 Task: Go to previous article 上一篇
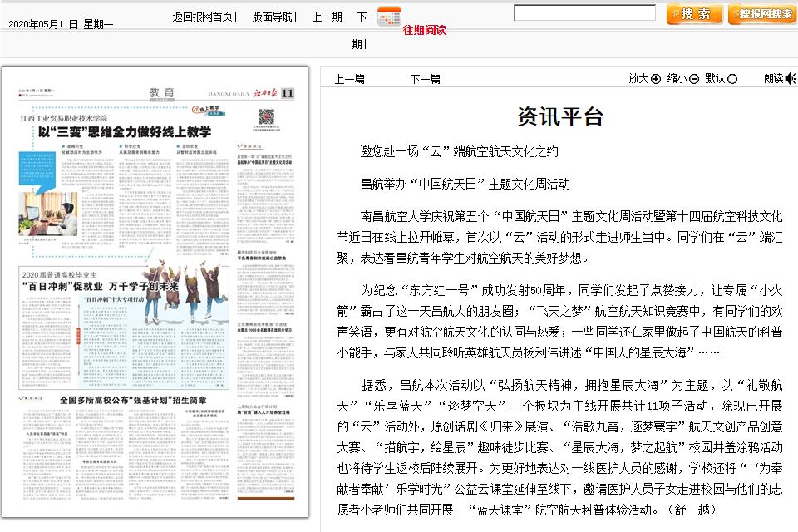tap(349, 79)
